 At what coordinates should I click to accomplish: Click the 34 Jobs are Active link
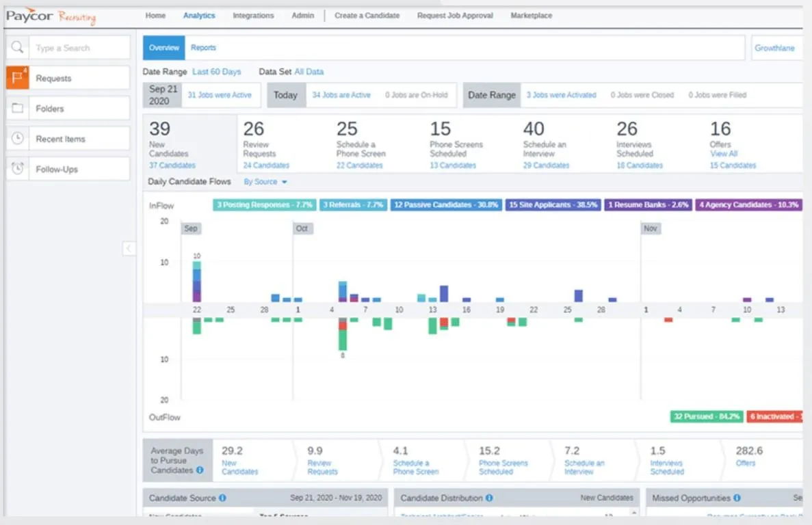341,94
